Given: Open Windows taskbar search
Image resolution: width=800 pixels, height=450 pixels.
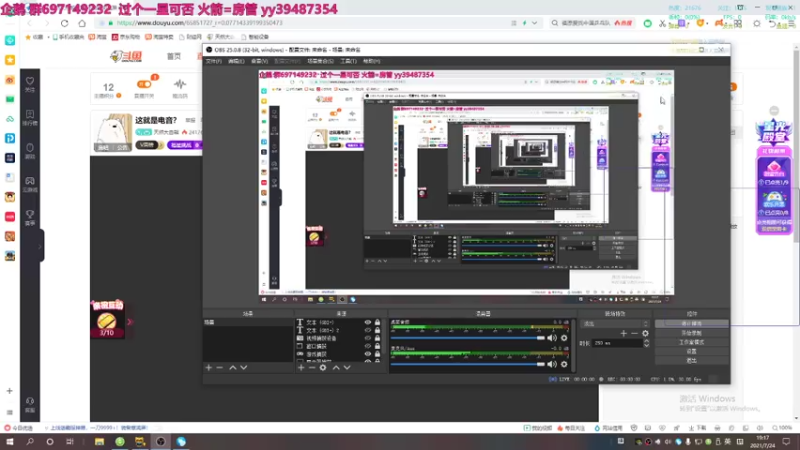Looking at the screenshot, I should [30, 441].
